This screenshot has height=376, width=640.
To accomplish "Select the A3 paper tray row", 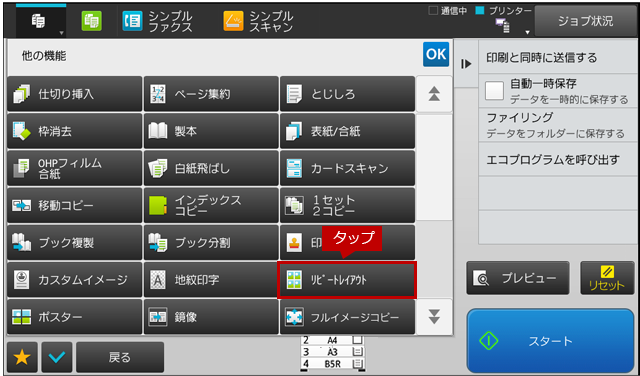I will 333,352.
